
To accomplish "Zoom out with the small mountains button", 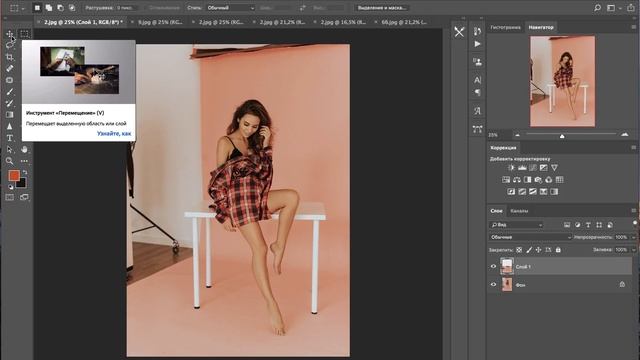I will coord(518,135).
